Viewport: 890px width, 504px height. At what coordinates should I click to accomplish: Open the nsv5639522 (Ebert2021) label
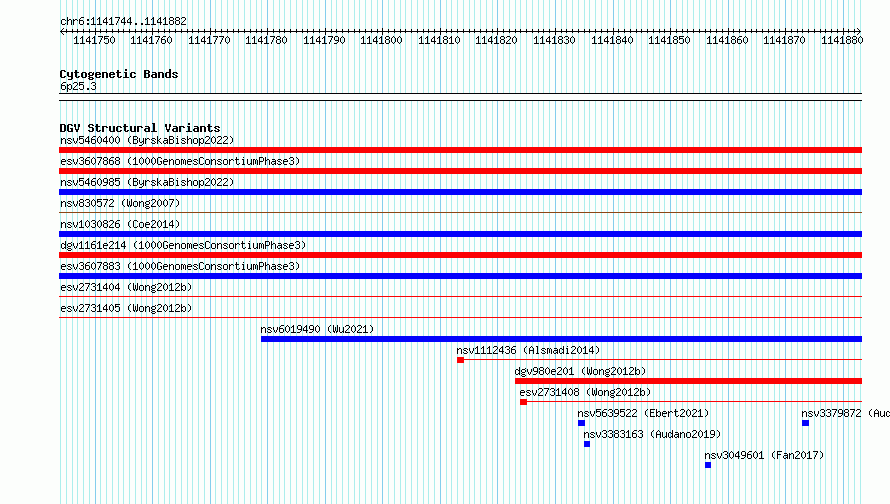(643, 413)
